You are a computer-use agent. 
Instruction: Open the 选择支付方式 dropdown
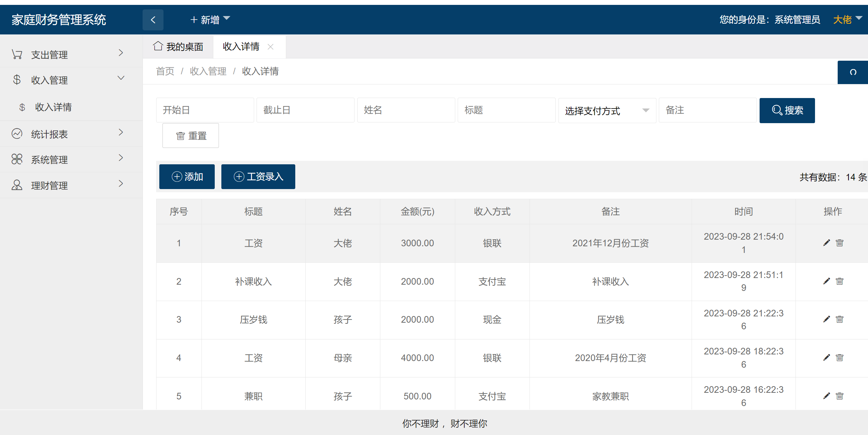[x=607, y=110]
